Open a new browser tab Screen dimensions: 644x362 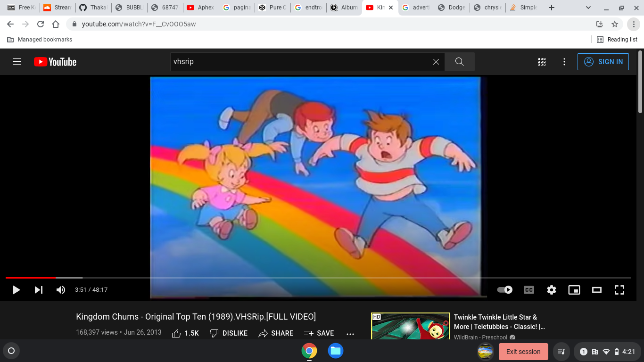pos(552,8)
